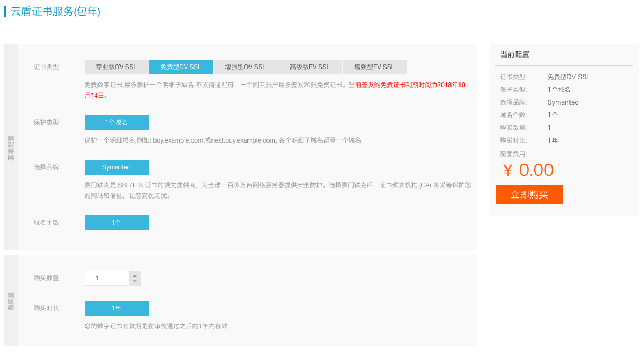Select the 专业版OV SSL certificate type
Image resolution: width=644 pixels, height=358 pixels.
click(x=116, y=67)
